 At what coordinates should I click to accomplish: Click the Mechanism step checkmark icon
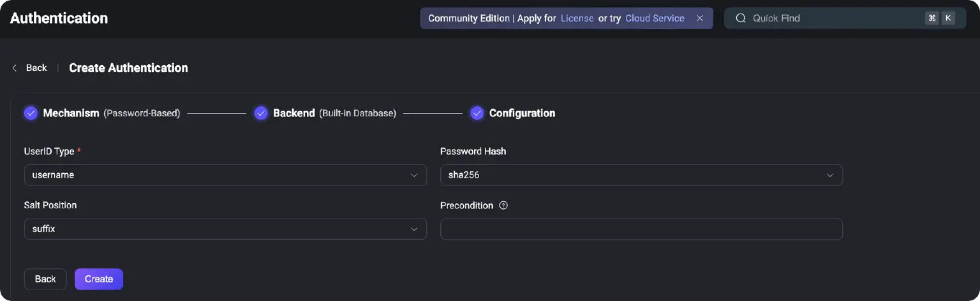(x=31, y=113)
